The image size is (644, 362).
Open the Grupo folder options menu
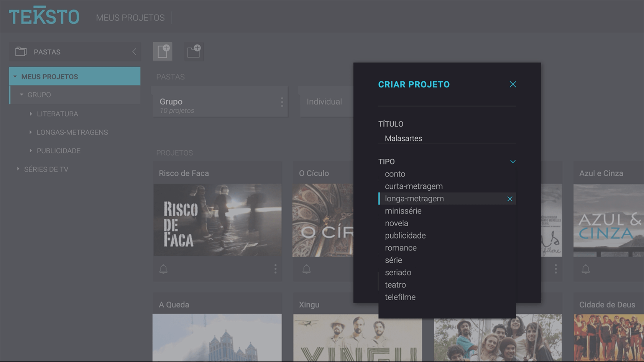(x=282, y=102)
